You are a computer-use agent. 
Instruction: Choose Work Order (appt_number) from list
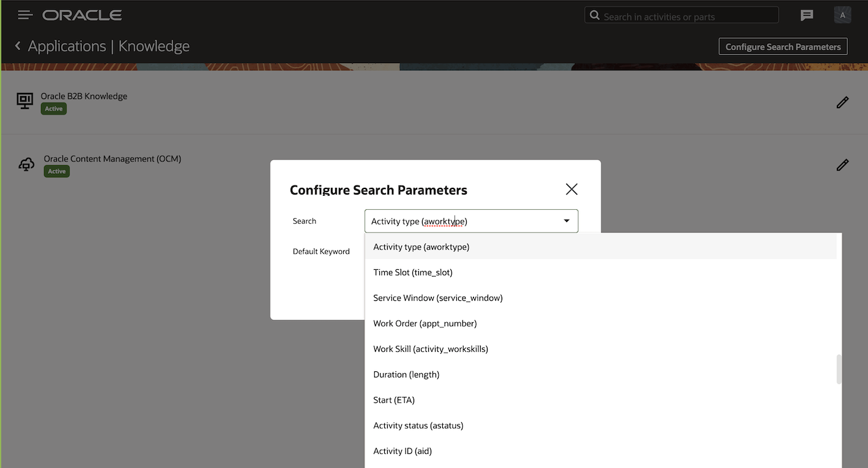click(x=425, y=324)
